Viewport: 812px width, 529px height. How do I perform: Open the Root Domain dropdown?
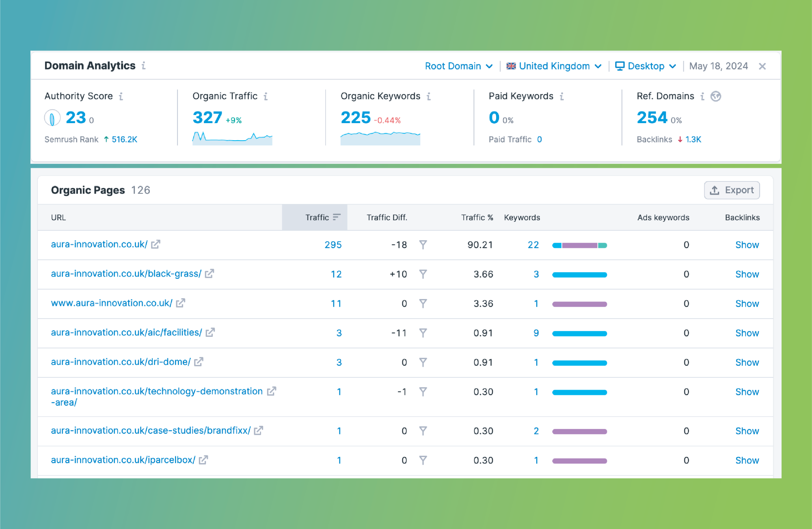(459, 66)
